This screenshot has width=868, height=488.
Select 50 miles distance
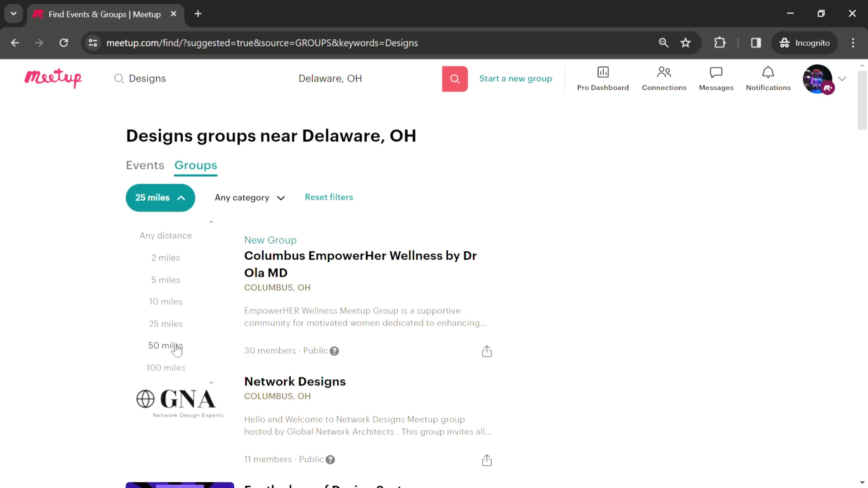coord(165,345)
